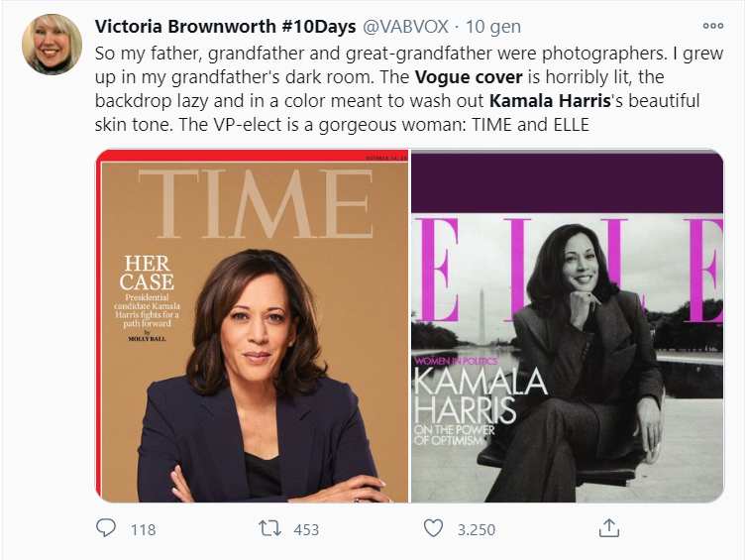
Task: Click the reply speech bubble icon
Action: pos(106,528)
